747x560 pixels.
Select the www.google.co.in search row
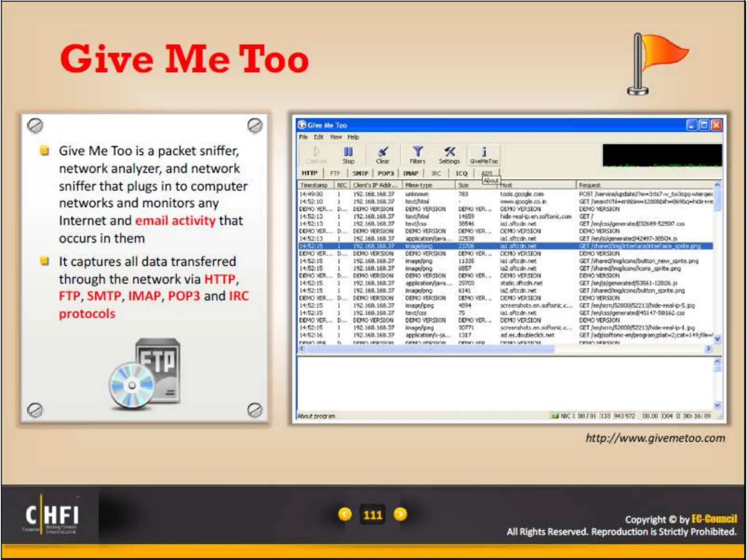click(x=506, y=202)
